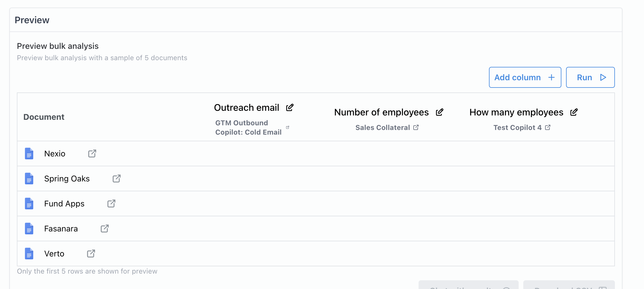Edit the Number of employees column
The height and width of the screenshot is (289, 644).
pos(440,112)
